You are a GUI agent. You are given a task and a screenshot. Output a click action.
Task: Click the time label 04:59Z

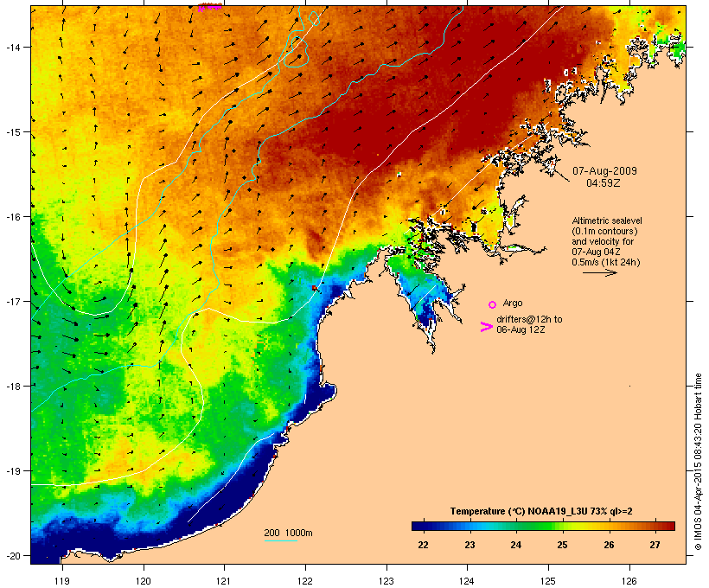pyautogui.click(x=604, y=183)
